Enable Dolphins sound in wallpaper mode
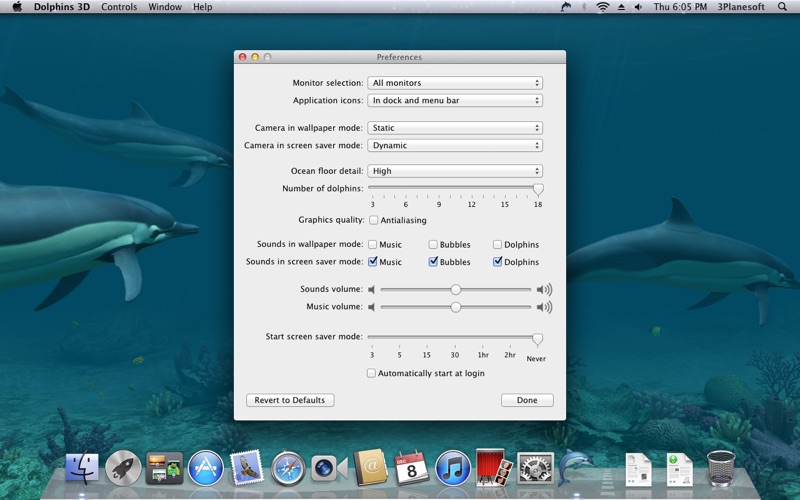The width and height of the screenshot is (800, 500). click(x=497, y=244)
